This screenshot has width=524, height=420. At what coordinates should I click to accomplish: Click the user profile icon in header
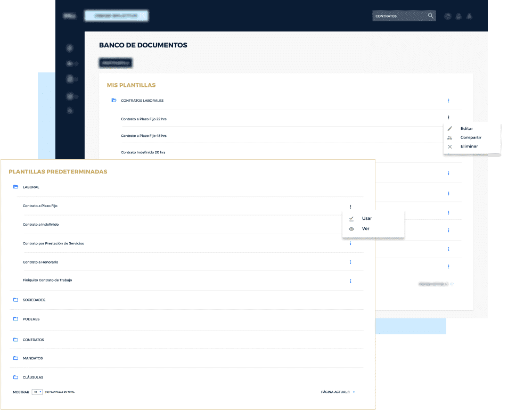[458, 16]
